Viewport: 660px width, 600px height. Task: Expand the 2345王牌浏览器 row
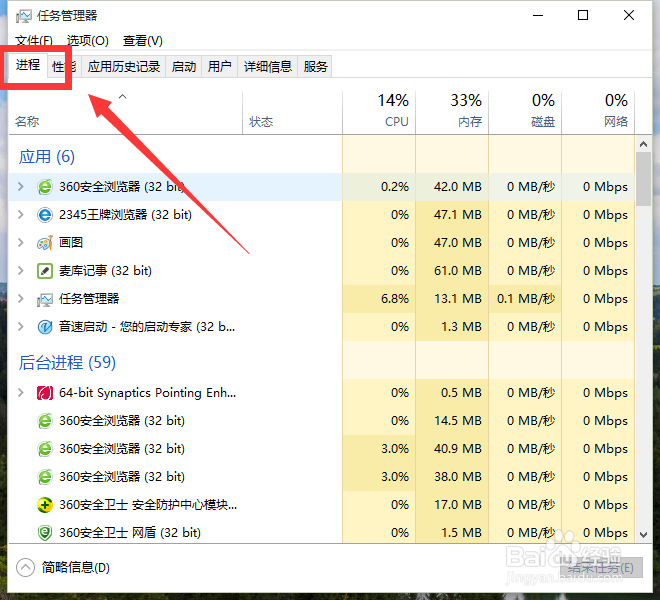[21, 215]
